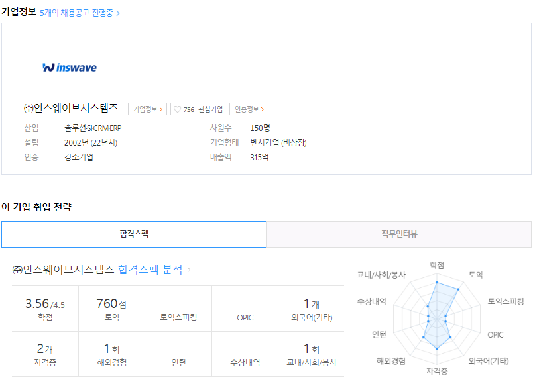This screenshot has height=392, width=533.
Task: Click the 토익스피킹 cell in the spec table
Action: pyautogui.click(x=178, y=309)
